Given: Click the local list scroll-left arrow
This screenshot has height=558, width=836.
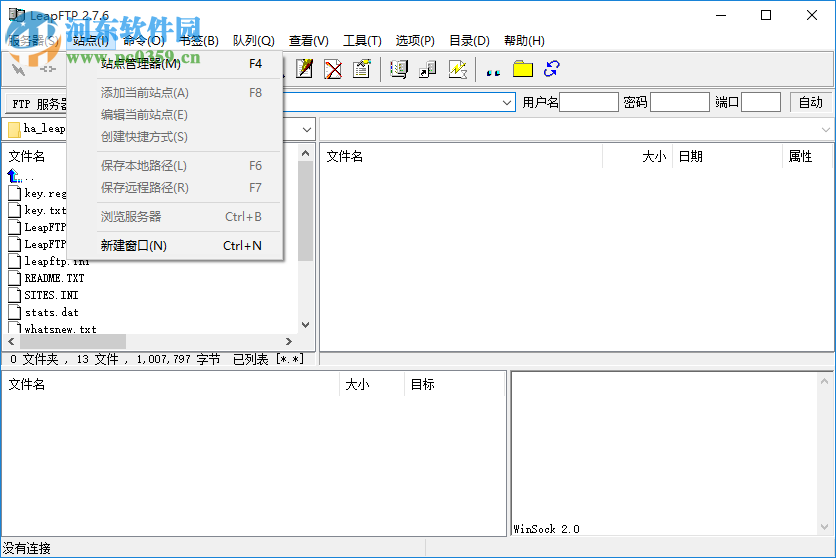Looking at the screenshot, I should tap(11, 341).
